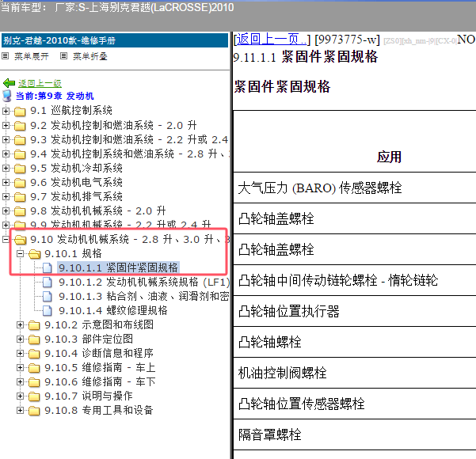Click folder icon of 9.10.3 部件定位图
Image resolution: width=476 pixels, height=459 pixels.
click(x=34, y=340)
